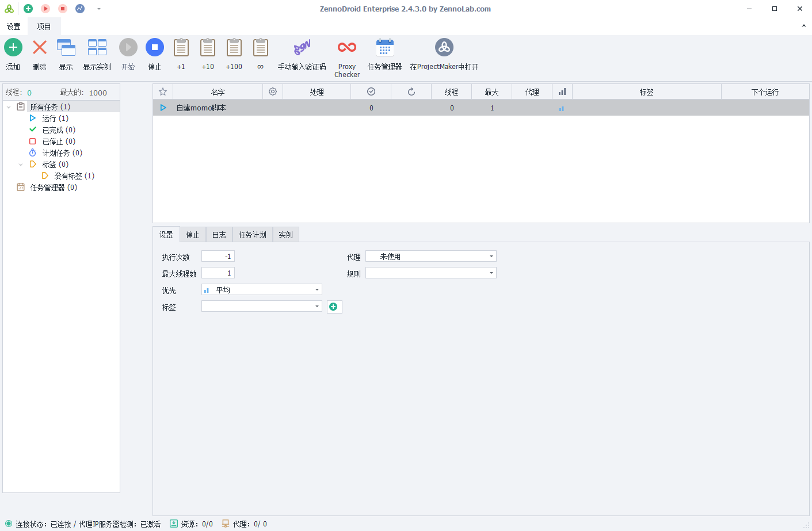Select 已停止 (0) in the tree
The width and height of the screenshot is (812, 531).
pos(59,142)
